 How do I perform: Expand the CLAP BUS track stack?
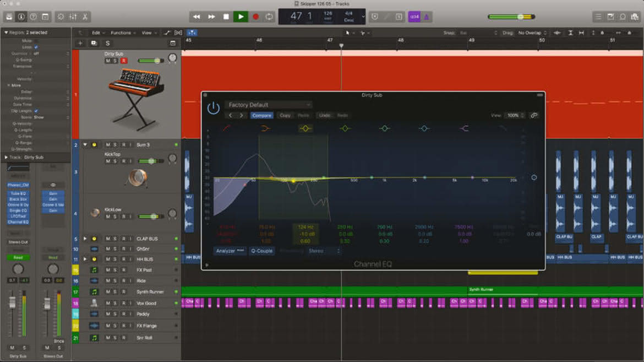pos(85,239)
